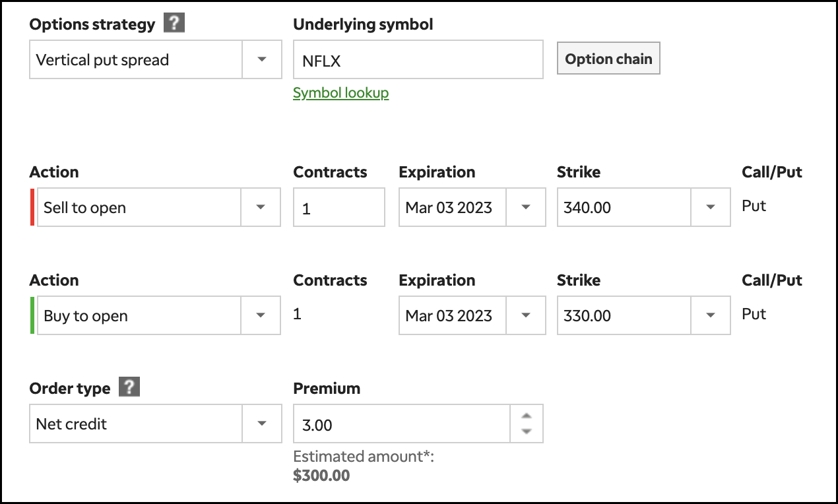
Task: Click the help icon beside Options strategy
Action: tap(174, 24)
